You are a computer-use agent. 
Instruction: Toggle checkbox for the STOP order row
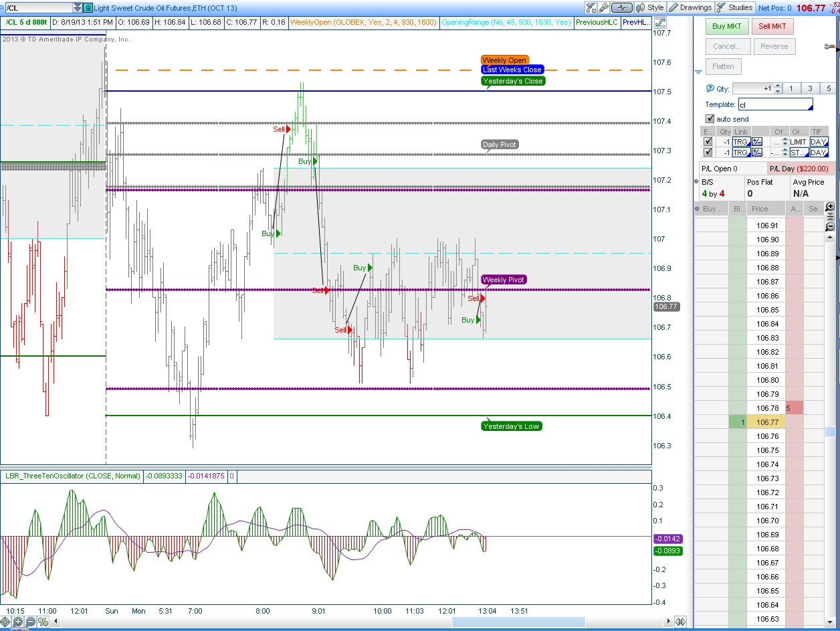pos(708,153)
